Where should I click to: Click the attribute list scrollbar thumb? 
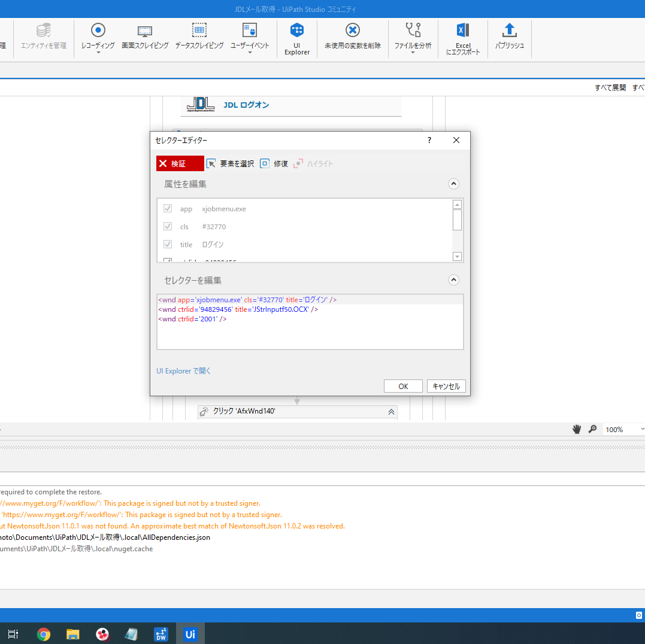click(x=456, y=220)
